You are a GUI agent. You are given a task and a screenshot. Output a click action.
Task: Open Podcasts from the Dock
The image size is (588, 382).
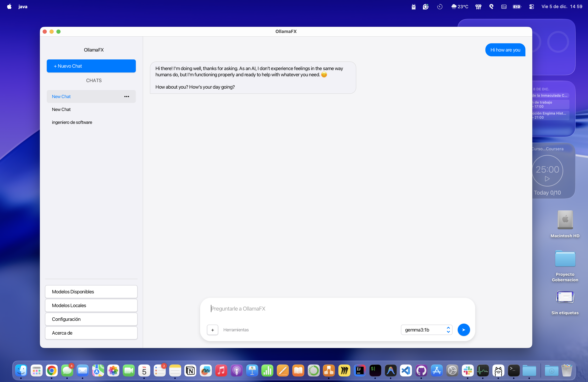[x=237, y=370]
